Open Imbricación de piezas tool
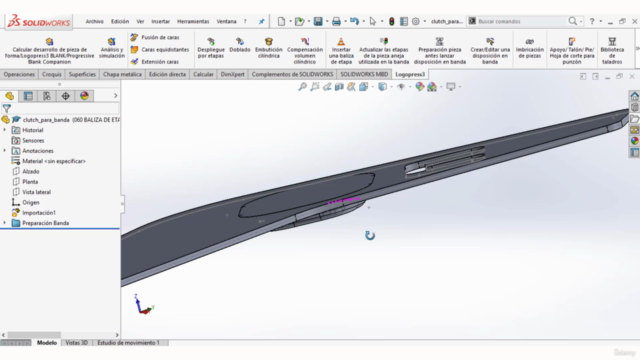 pyautogui.click(x=529, y=48)
